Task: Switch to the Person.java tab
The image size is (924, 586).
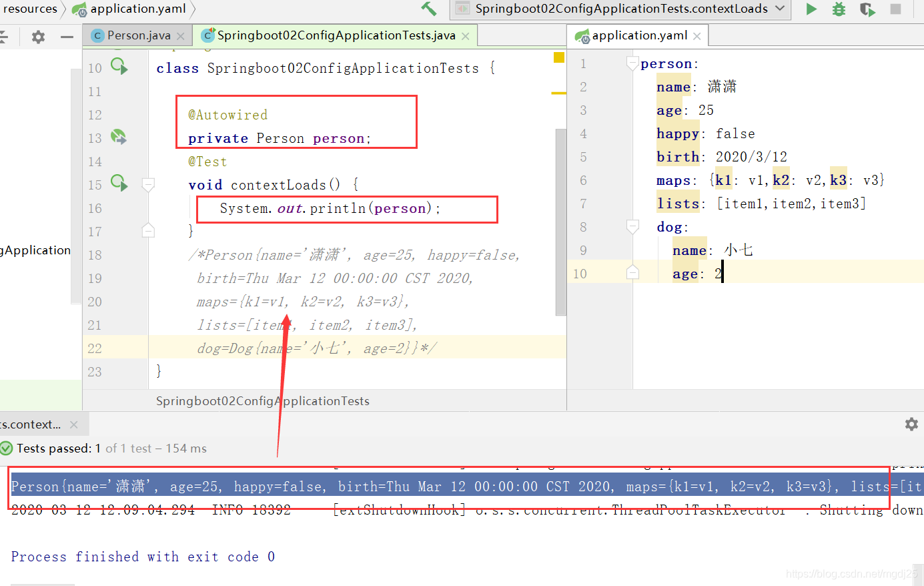Action: (139, 35)
